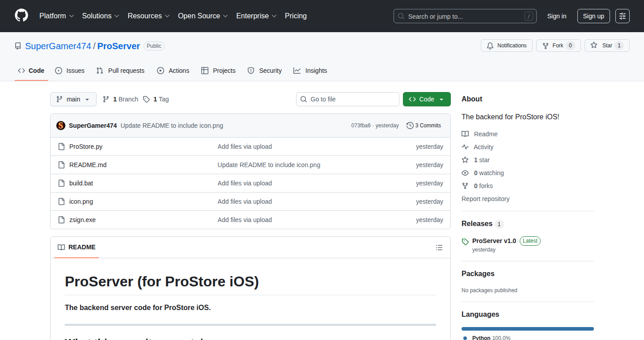The height and width of the screenshot is (340, 644).
Task: Open the Pull requests tab
Action: 121,71
